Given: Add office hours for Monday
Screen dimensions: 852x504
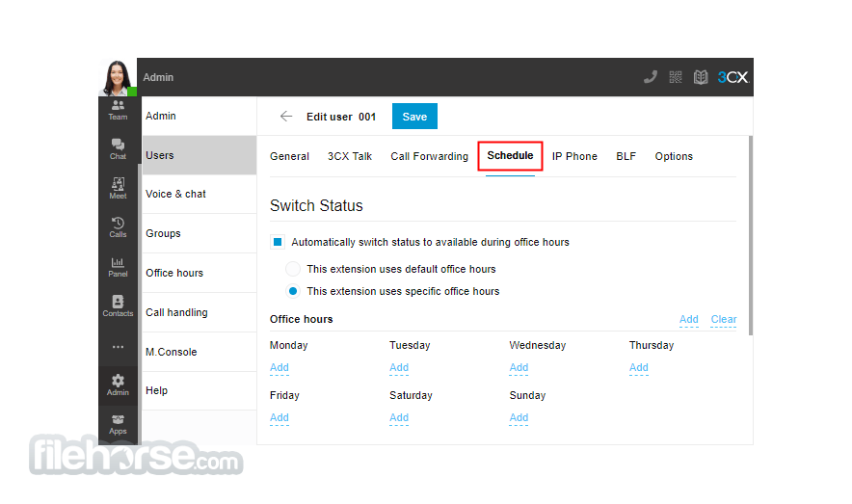Looking at the screenshot, I should (280, 368).
